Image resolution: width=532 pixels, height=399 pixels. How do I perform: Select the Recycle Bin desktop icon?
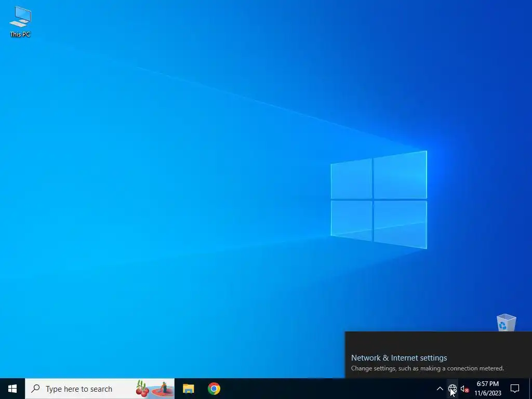[506, 322]
